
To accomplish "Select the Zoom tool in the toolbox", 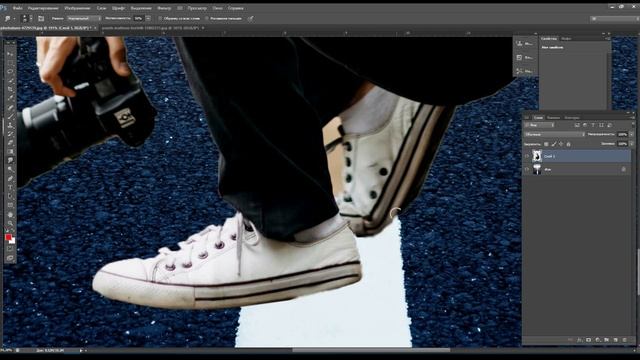I will click(x=10, y=223).
